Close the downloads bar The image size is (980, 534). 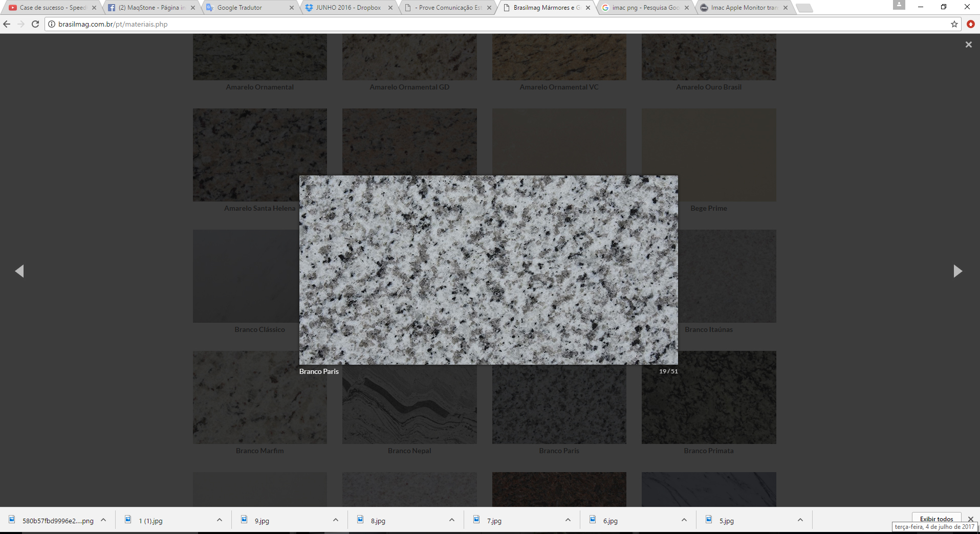click(971, 519)
